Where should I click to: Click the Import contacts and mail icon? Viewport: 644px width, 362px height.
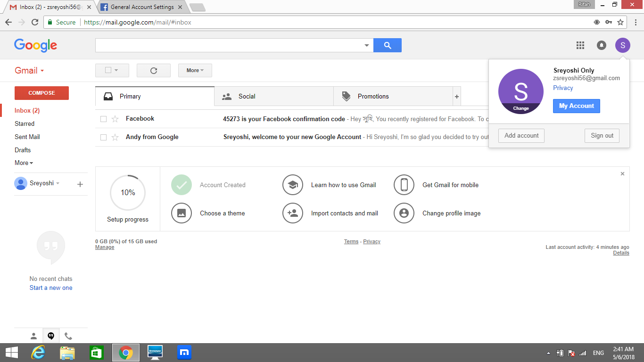[x=293, y=213]
